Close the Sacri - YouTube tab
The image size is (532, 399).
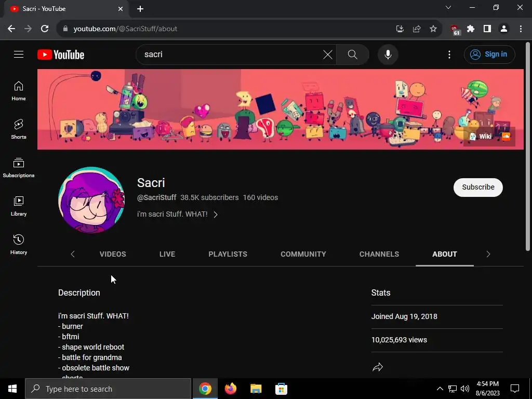tap(121, 9)
